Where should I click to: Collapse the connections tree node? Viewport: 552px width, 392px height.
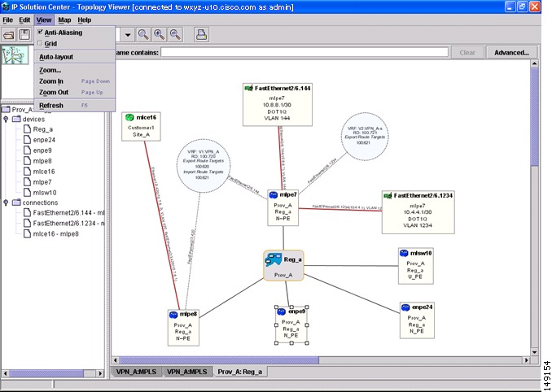pos(6,203)
